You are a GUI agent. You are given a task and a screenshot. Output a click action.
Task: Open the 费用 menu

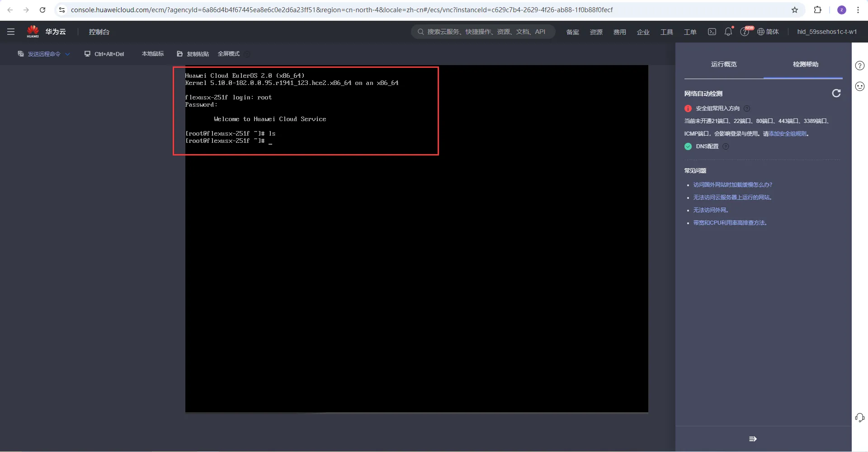619,32
